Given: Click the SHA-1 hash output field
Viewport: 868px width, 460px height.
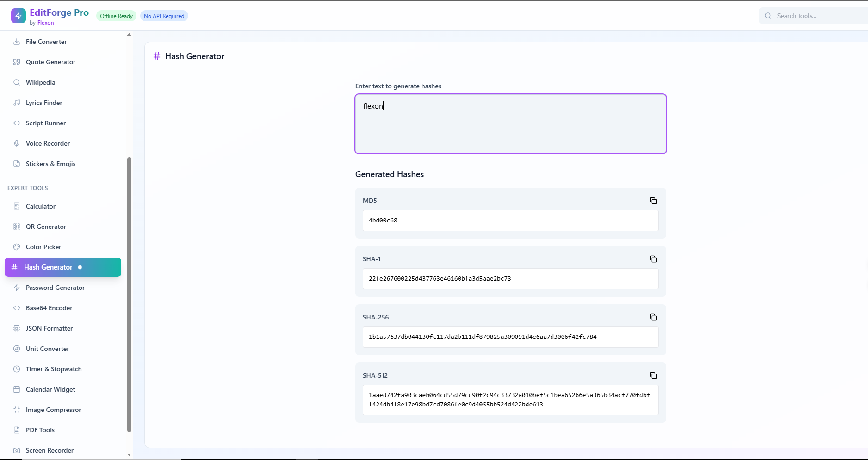Looking at the screenshot, I should tap(511, 279).
